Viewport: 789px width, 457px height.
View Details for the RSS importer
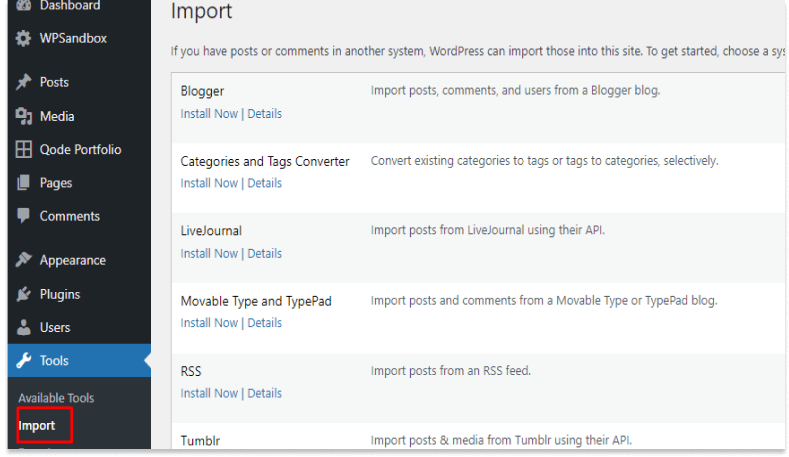(x=264, y=394)
